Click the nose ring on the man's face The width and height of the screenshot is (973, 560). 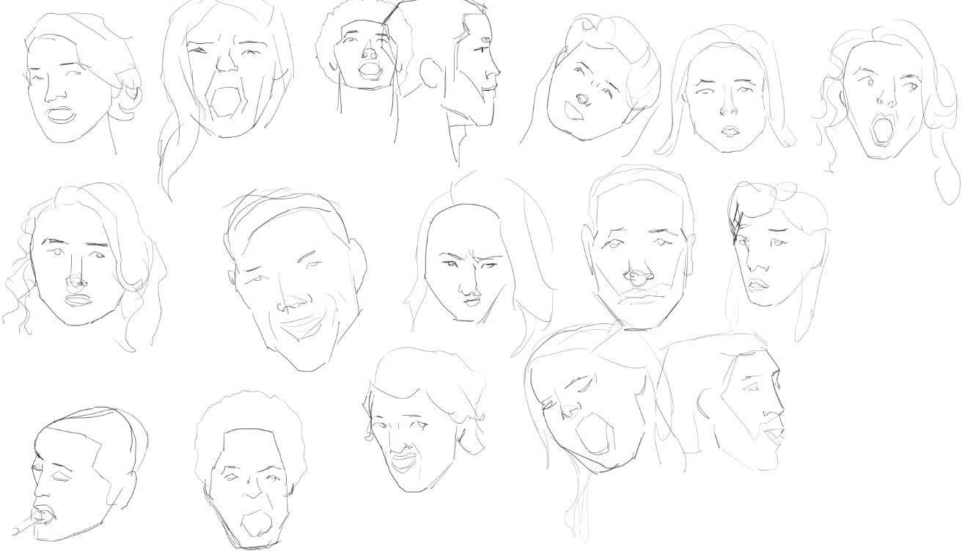pos(638,277)
